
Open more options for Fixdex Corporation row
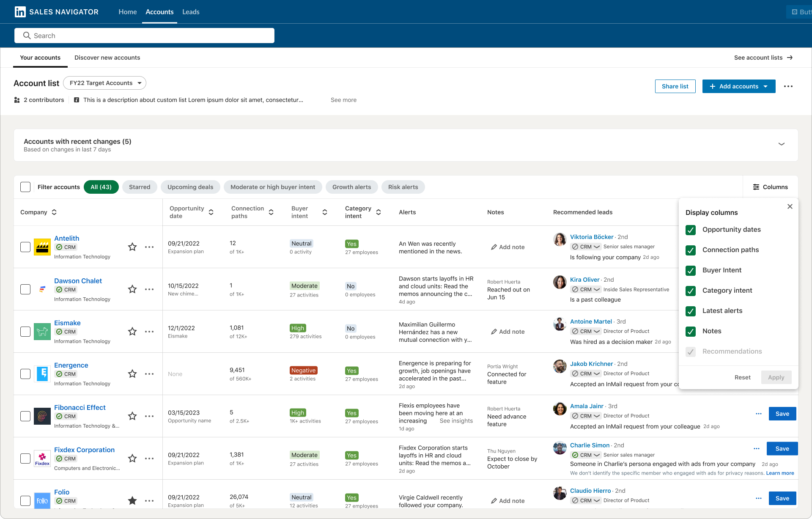(149, 459)
